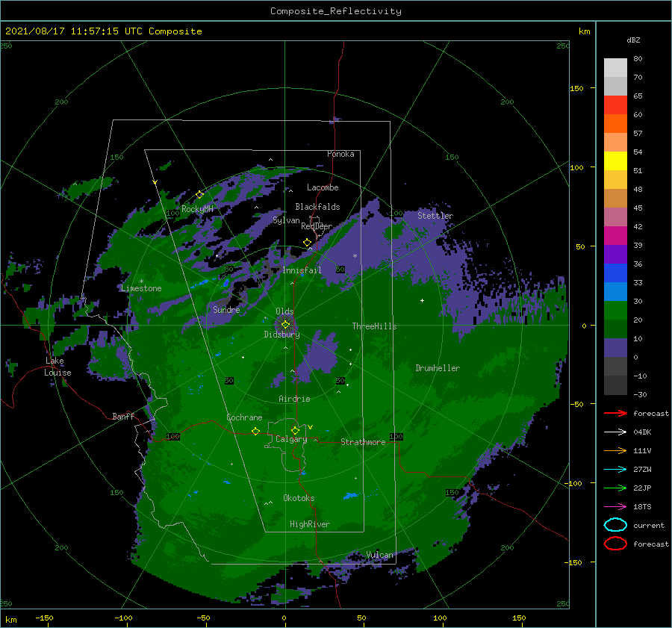Select the Lacombe label on map
Image resolution: width=672 pixels, height=628 pixels.
tap(323, 187)
